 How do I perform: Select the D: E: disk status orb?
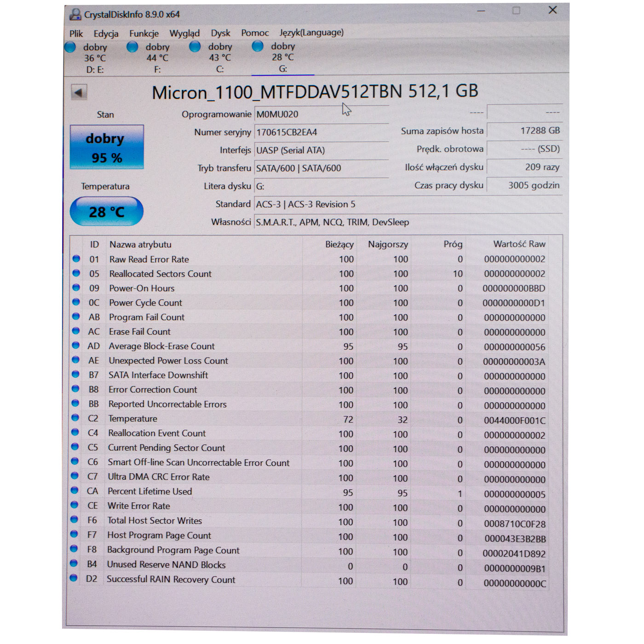tap(70, 47)
